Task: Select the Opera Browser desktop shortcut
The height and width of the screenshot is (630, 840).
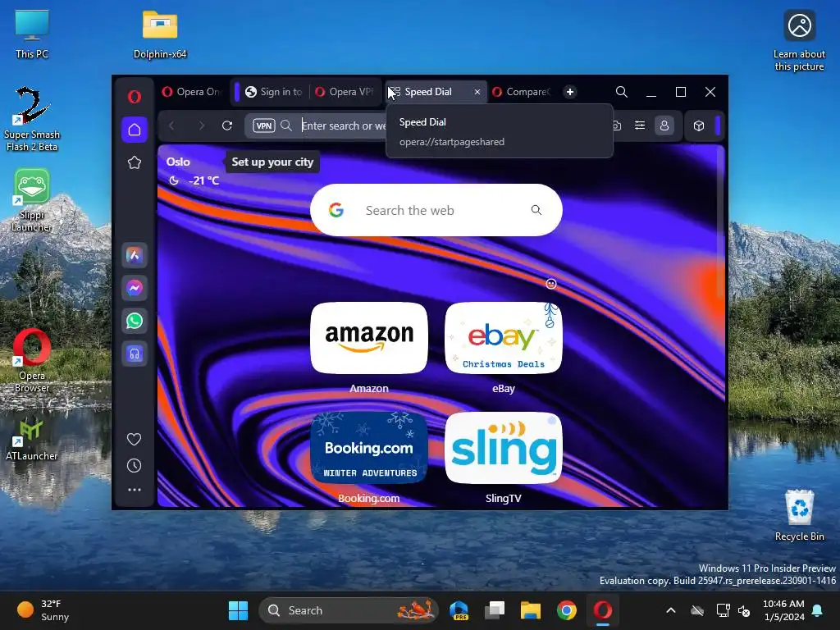Action: (x=32, y=361)
